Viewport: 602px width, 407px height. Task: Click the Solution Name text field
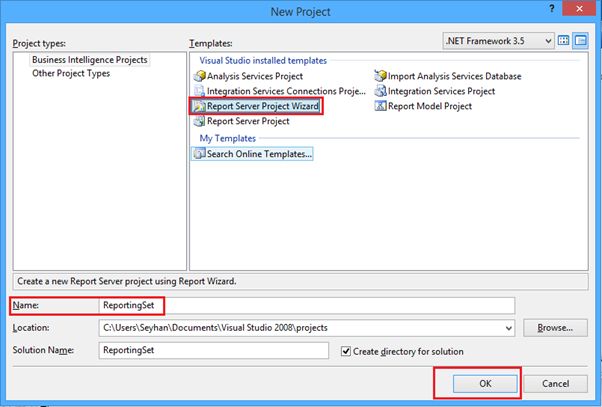coord(214,351)
